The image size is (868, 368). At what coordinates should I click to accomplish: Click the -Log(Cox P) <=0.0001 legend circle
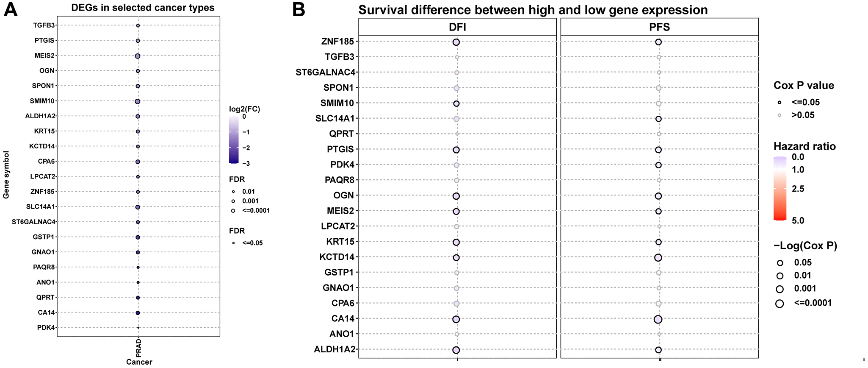(x=780, y=304)
